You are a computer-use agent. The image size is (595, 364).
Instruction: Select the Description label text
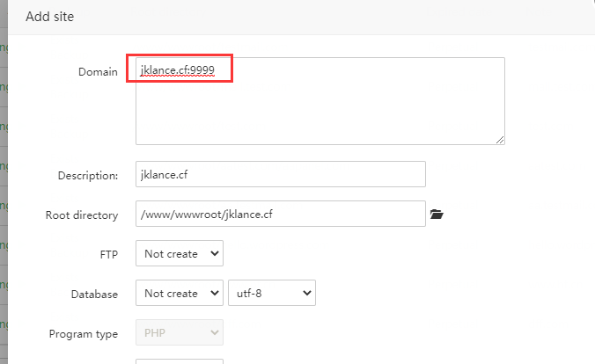[88, 175]
